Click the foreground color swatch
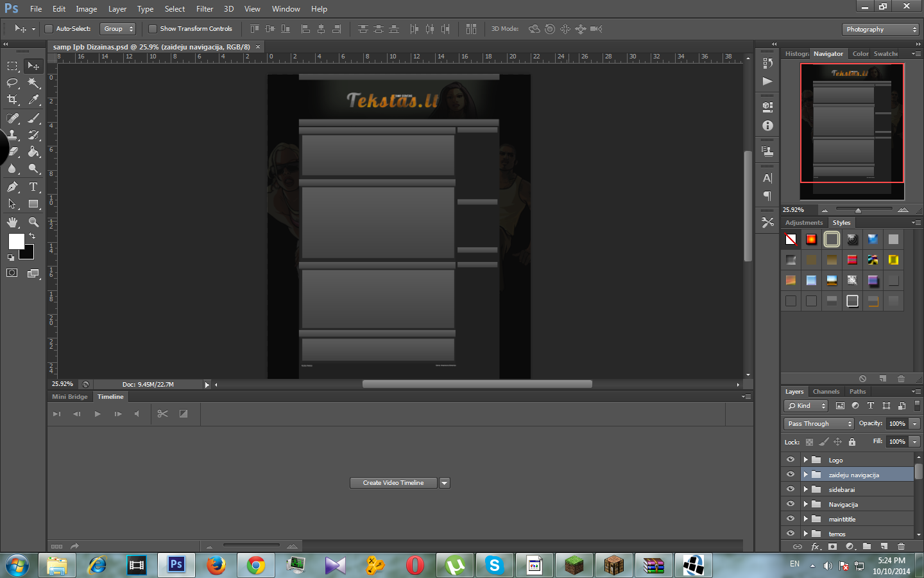 click(x=16, y=241)
